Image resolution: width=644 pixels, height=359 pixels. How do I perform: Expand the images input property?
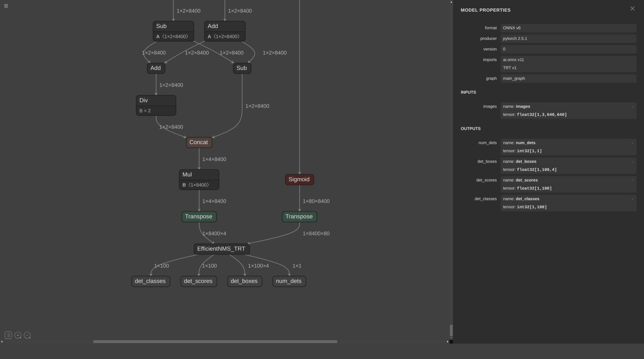[633, 107]
